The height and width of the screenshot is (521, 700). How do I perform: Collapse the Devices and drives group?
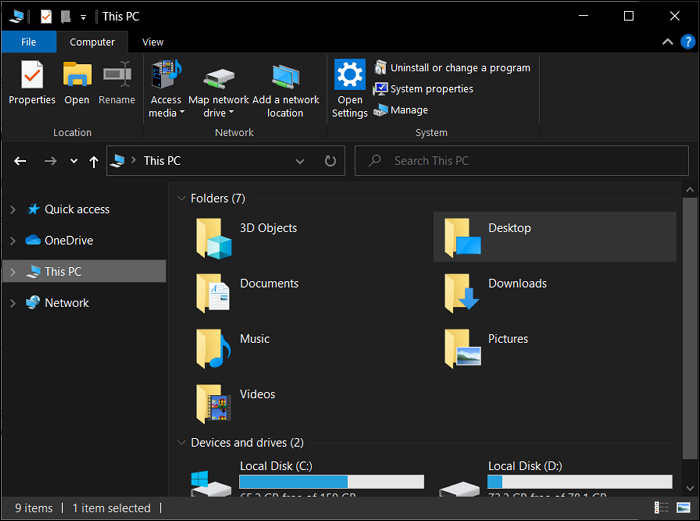(182, 442)
